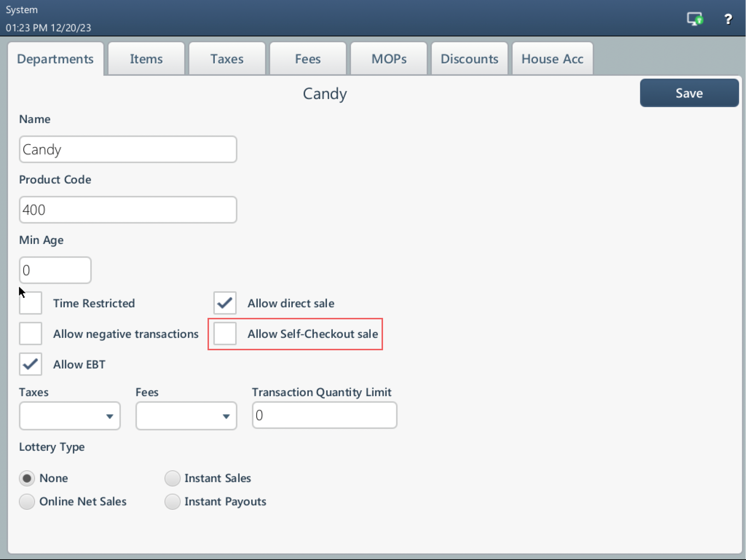Click the Product Code input field

(x=128, y=210)
